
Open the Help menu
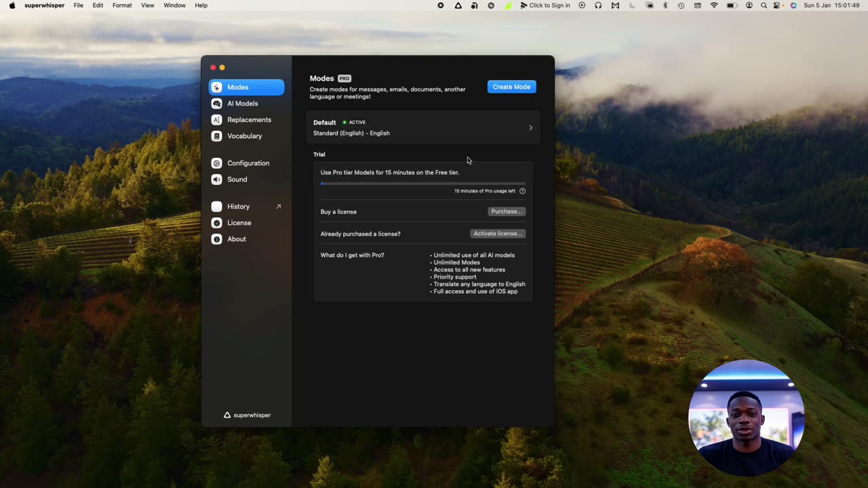click(x=201, y=5)
